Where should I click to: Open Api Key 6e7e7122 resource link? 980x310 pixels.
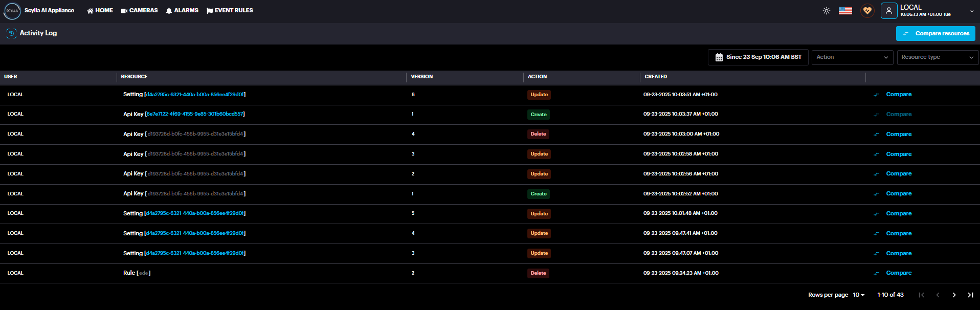click(x=195, y=114)
